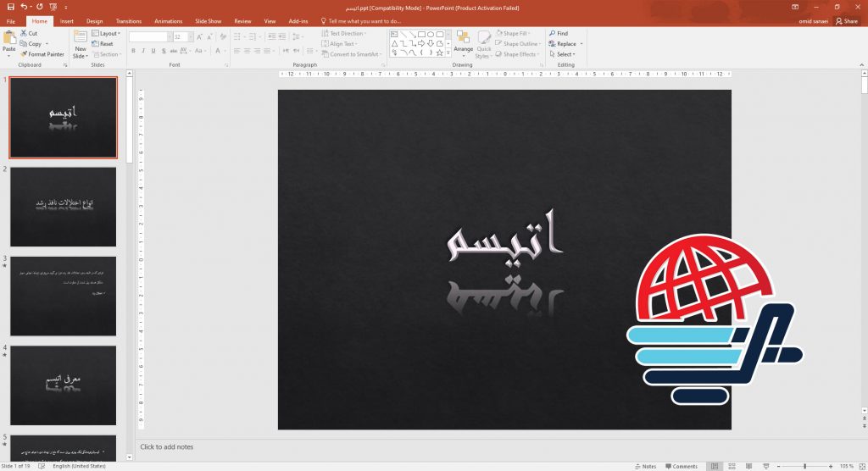The height and width of the screenshot is (471, 868).
Task: Click the Share button
Action: 847,21
